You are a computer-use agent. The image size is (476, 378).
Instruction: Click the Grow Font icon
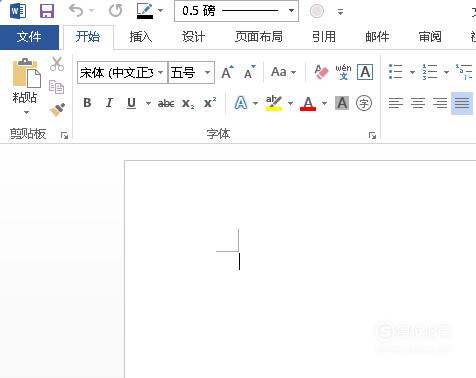click(x=228, y=72)
